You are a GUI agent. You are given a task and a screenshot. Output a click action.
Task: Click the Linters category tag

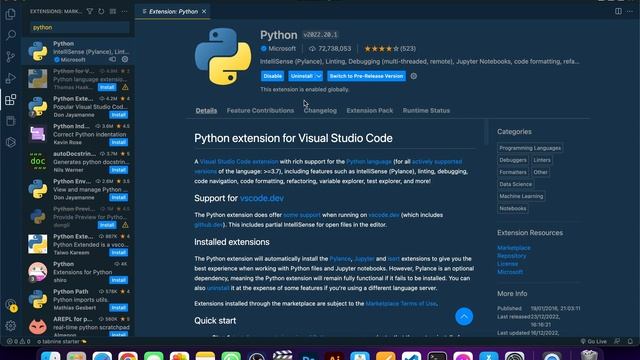pyautogui.click(x=542, y=160)
